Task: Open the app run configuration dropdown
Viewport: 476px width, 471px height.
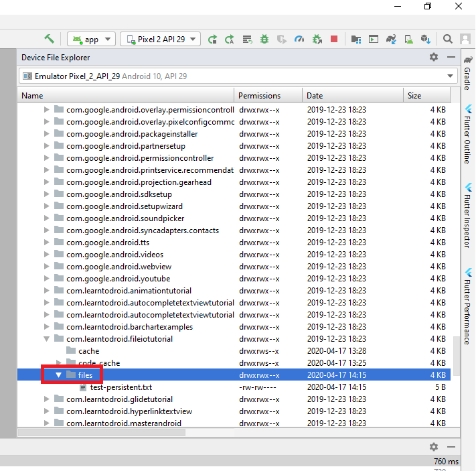Action: (91, 39)
